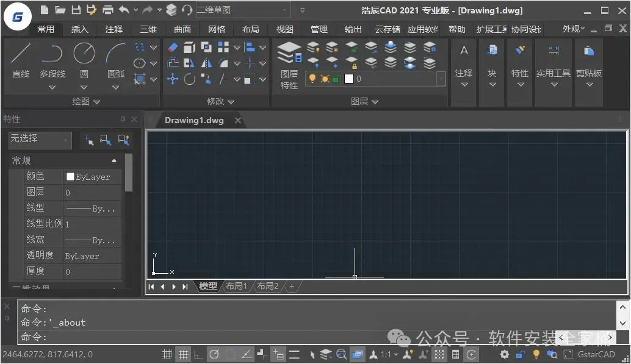Screen dimensions: 631x364
Task: Click the settings gear in status bar
Action: (x=504, y=354)
